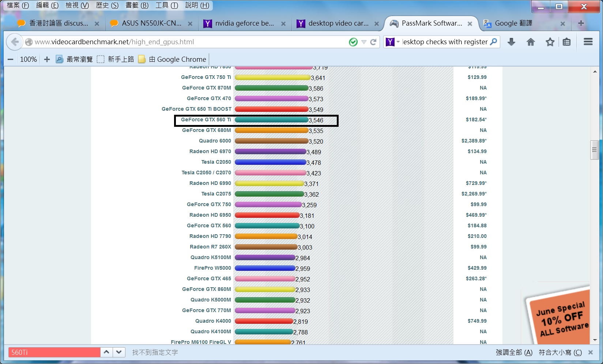Image resolution: width=603 pixels, height=364 pixels.
Task: Open the GeForce GTX 560 Ti link
Action: point(206,120)
